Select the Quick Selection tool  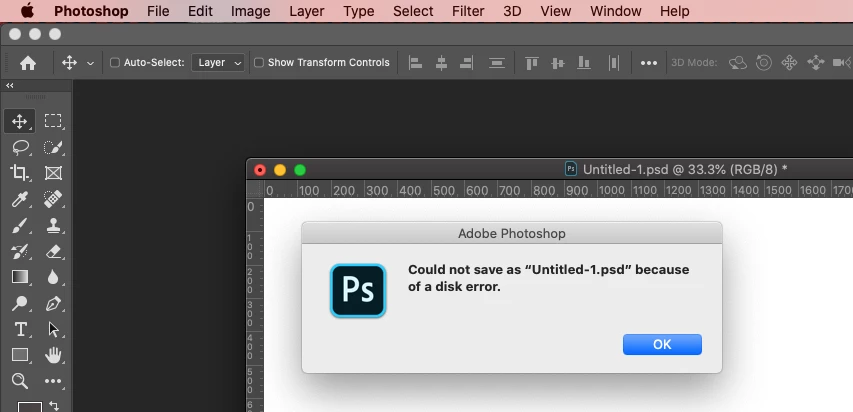click(53, 147)
